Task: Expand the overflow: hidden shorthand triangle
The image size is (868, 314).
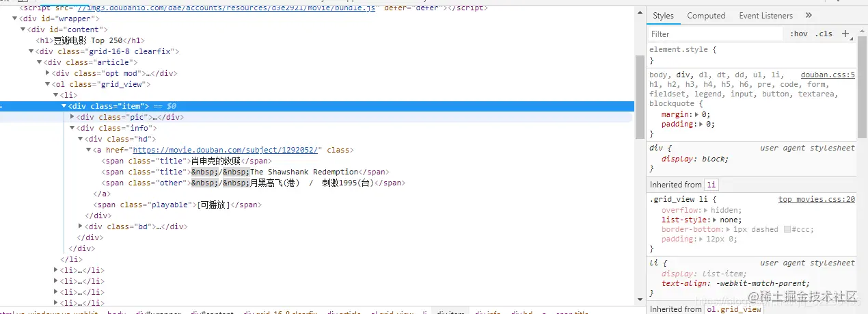Action: (706, 211)
